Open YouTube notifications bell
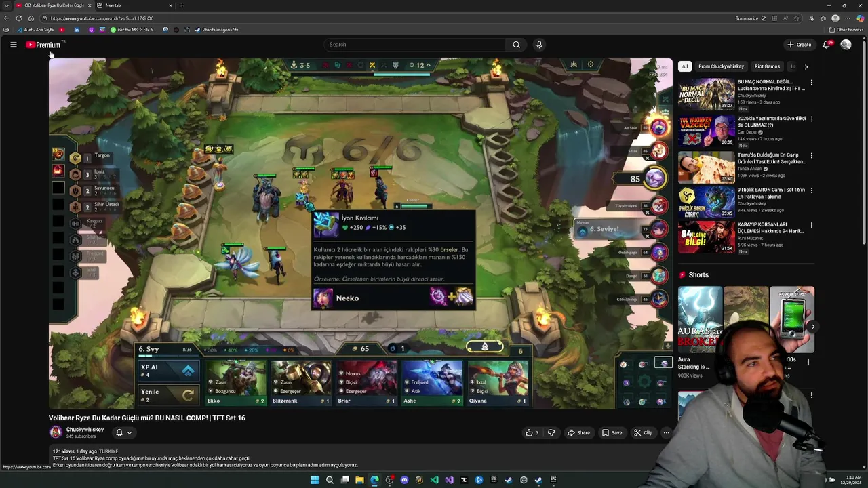Image resolution: width=868 pixels, height=488 pixels. (x=827, y=45)
